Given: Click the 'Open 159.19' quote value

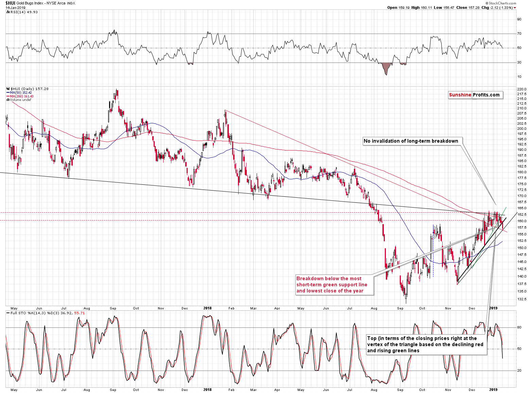Looking at the screenshot, I should point(398,7).
